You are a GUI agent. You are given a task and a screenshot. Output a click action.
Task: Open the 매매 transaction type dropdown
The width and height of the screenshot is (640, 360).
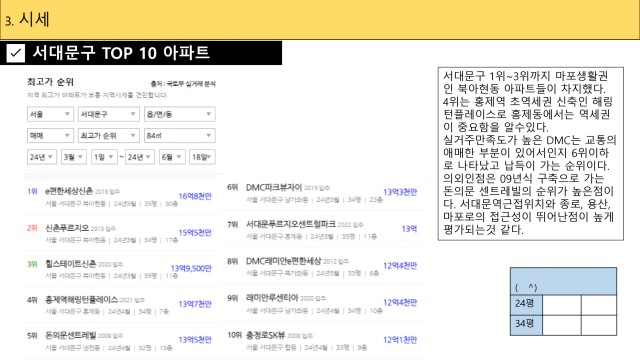(x=50, y=136)
